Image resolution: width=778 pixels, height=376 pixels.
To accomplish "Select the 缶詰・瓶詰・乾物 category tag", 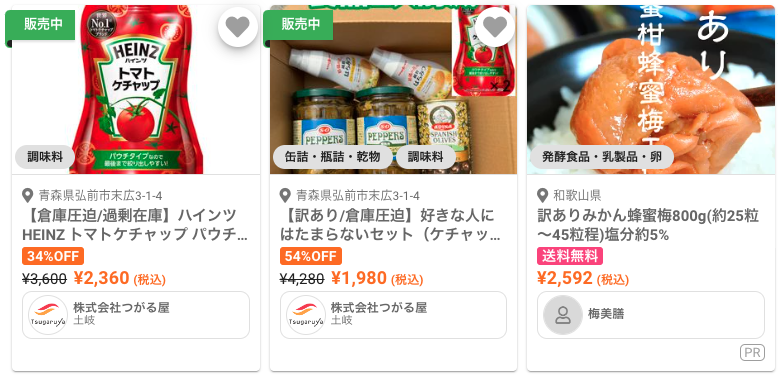I will coord(332,157).
